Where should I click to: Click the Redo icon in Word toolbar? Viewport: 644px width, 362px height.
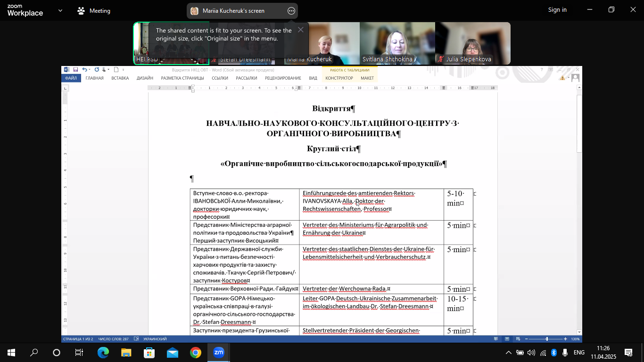point(97,70)
